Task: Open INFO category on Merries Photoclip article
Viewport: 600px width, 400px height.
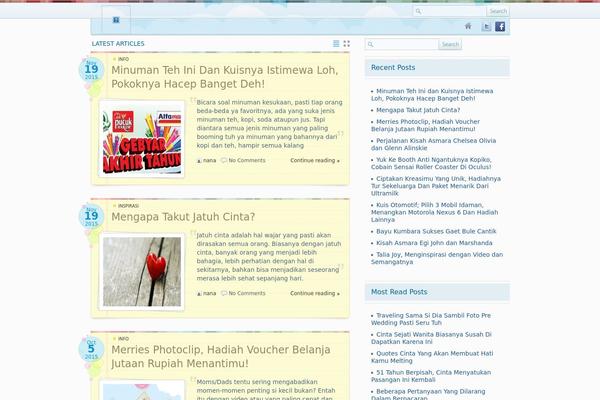Action: click(123, 339)
